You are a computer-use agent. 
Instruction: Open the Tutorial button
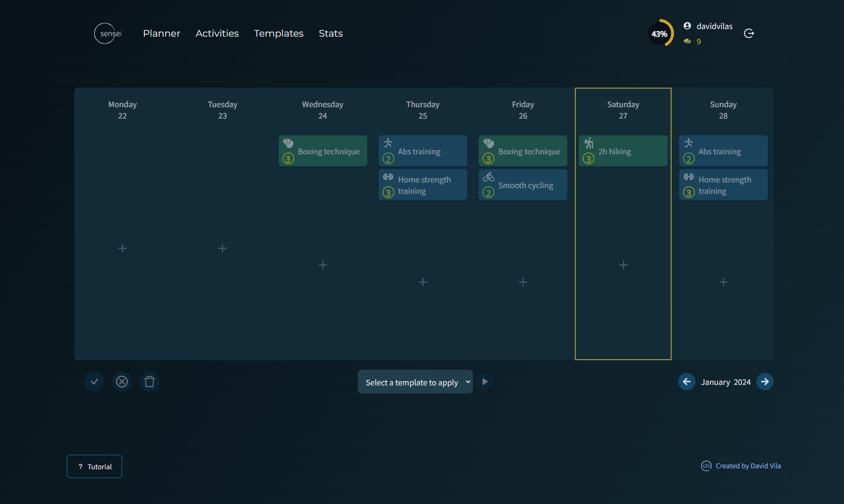[94, 466]
